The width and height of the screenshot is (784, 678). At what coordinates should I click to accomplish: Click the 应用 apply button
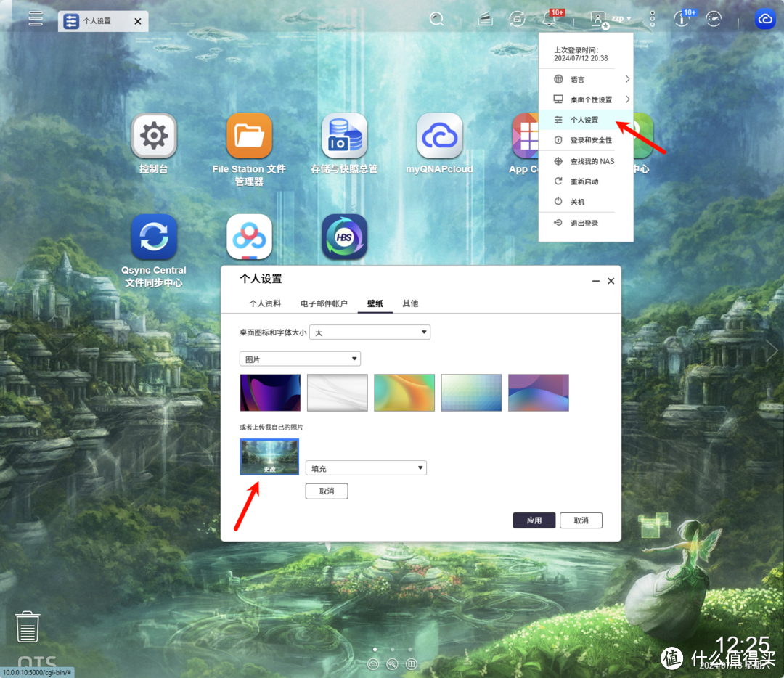point(534,520)
